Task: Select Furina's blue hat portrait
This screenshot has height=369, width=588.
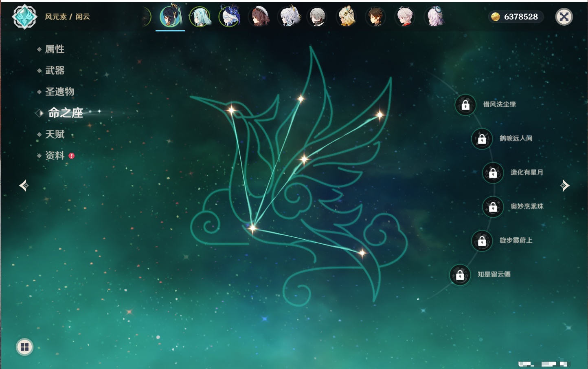Action: (x=229, y=16)
